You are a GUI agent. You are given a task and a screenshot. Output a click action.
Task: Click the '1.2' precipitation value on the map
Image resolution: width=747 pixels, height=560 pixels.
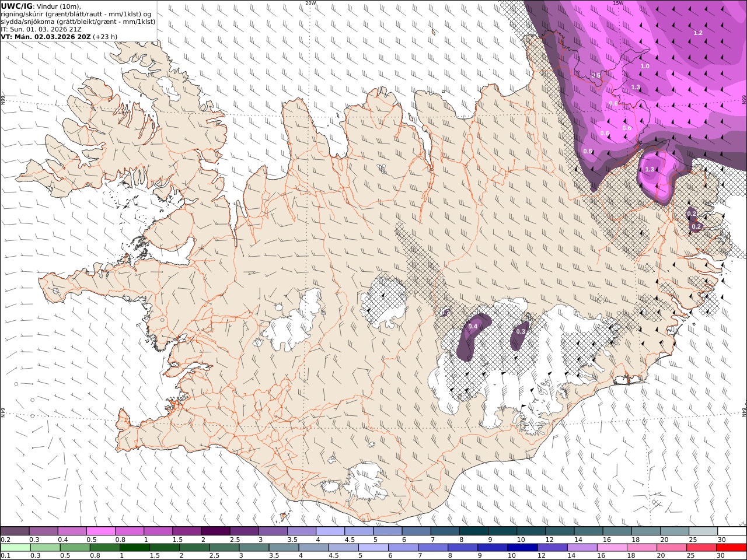[698, 33]
